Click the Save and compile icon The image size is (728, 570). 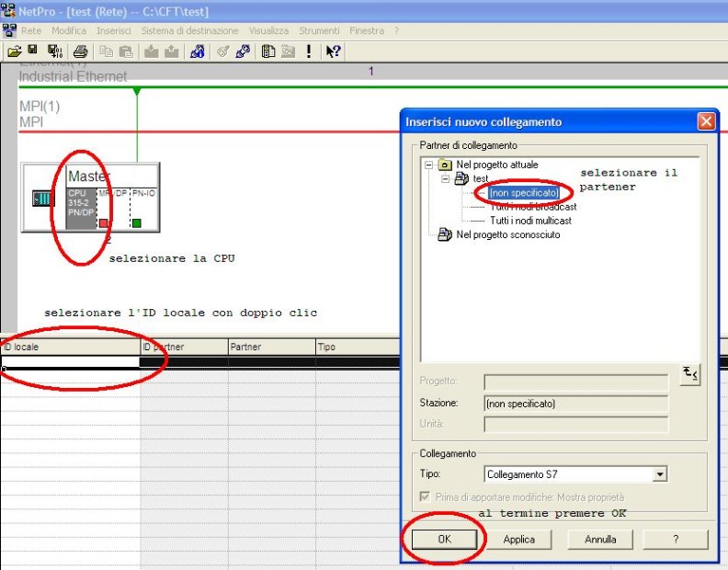point(55,51)
